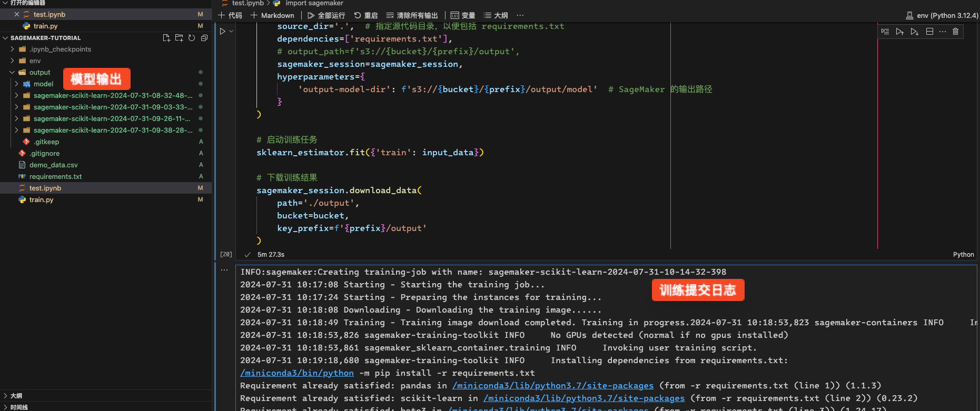Open the cell toolbar more actions menu
This screenshot has width=980, height=411.
pyautogui.click(x=943, y=32)
